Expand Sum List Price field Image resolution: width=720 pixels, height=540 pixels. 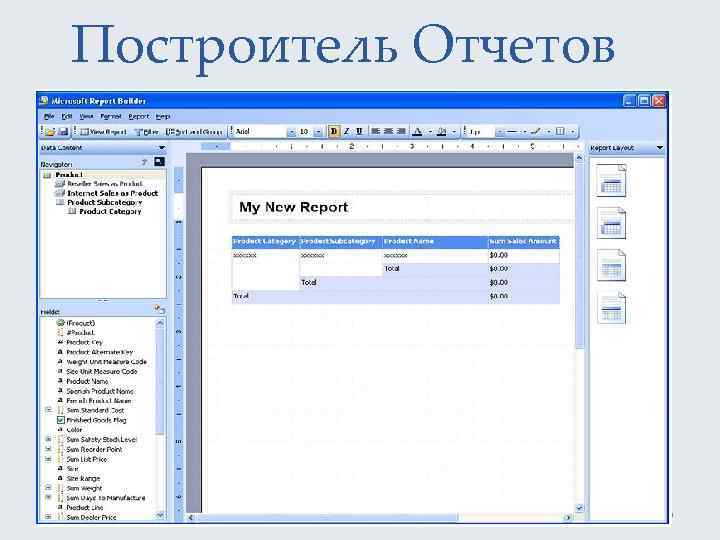(48, 459)
